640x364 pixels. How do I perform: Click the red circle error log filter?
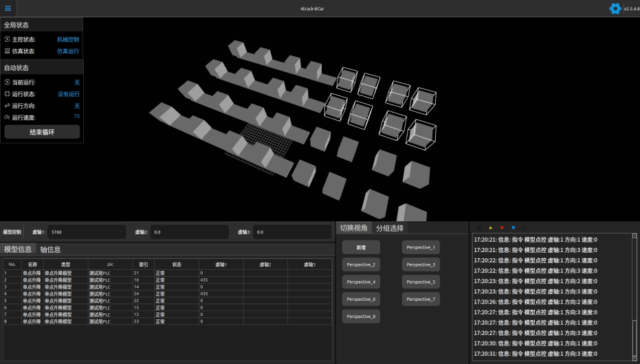point(502,227)
